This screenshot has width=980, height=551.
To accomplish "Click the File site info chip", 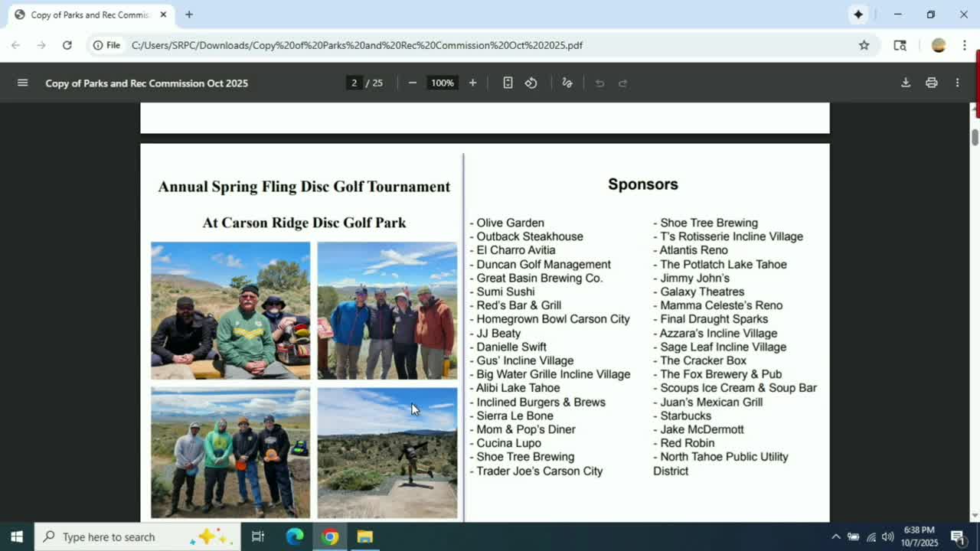I will 107,45.
